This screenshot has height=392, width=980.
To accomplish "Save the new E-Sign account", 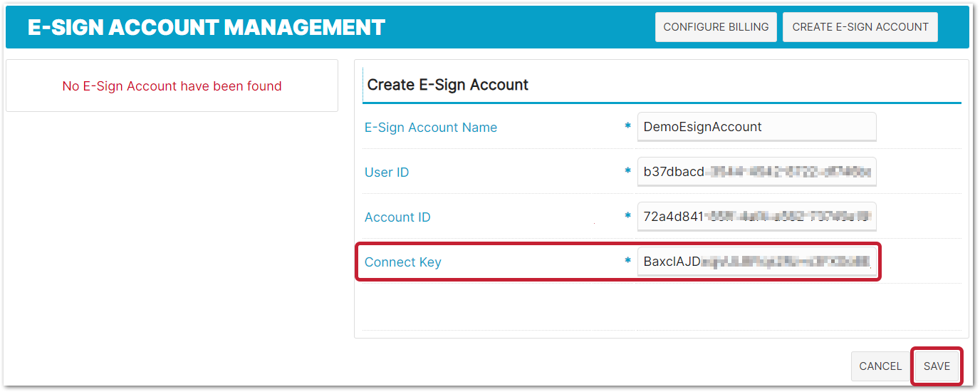I will 937,366.
